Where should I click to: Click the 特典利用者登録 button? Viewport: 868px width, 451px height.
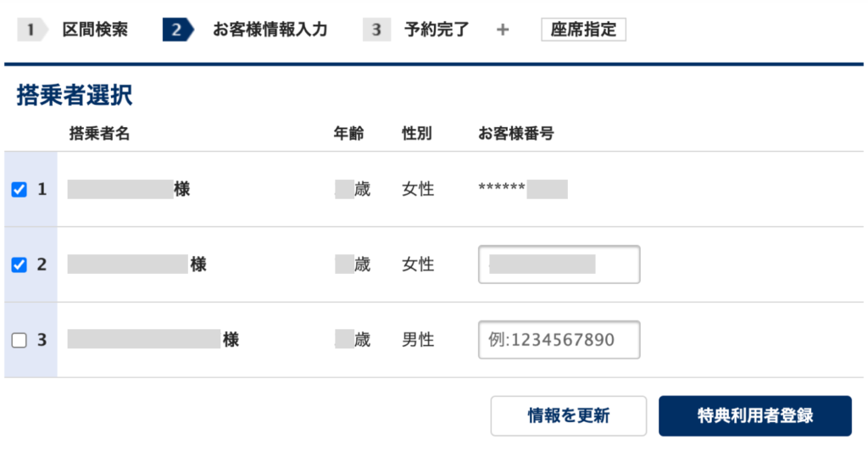tap(754, 415)
